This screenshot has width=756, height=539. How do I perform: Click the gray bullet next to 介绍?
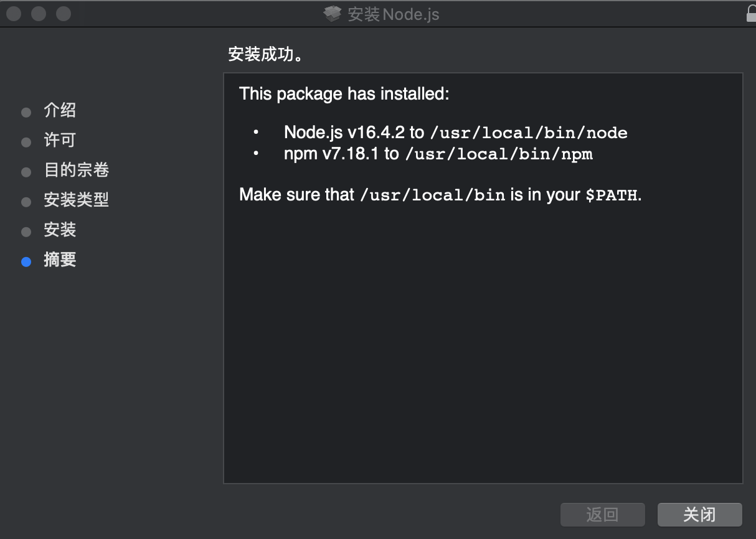26,112
